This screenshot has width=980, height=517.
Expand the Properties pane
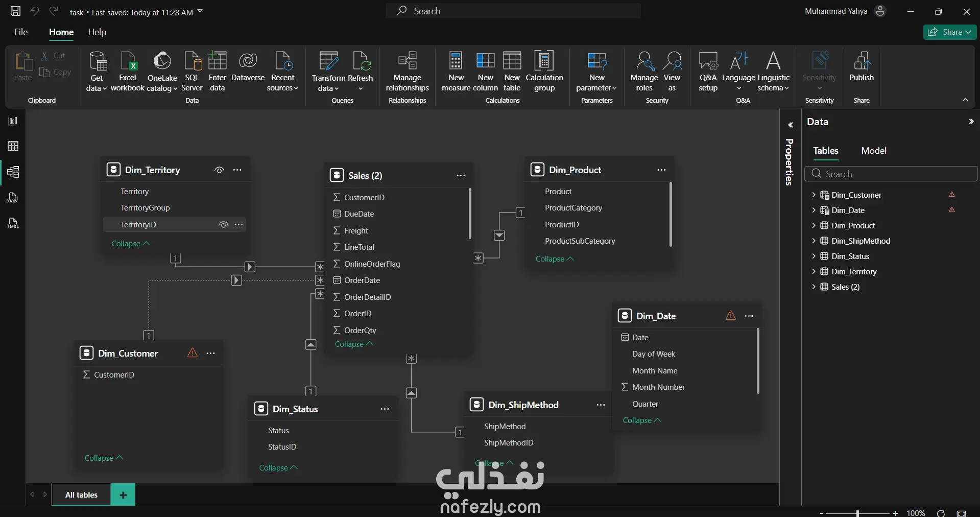790,125
